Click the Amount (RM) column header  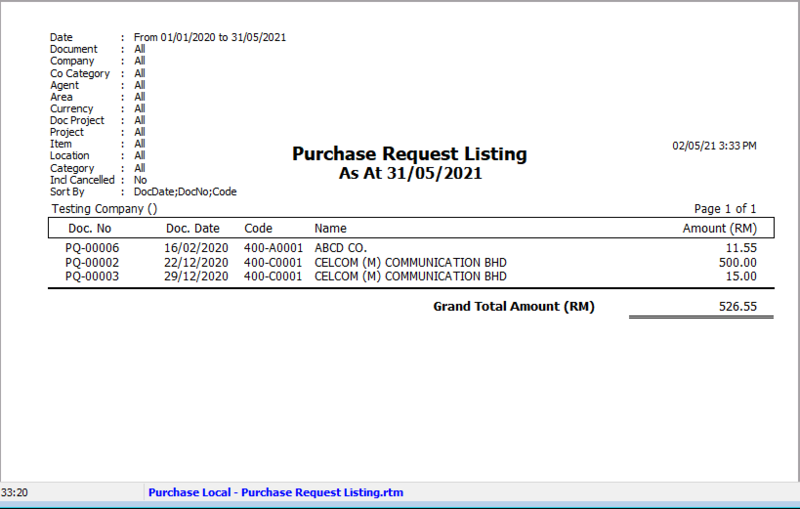(x=719, y=228)
